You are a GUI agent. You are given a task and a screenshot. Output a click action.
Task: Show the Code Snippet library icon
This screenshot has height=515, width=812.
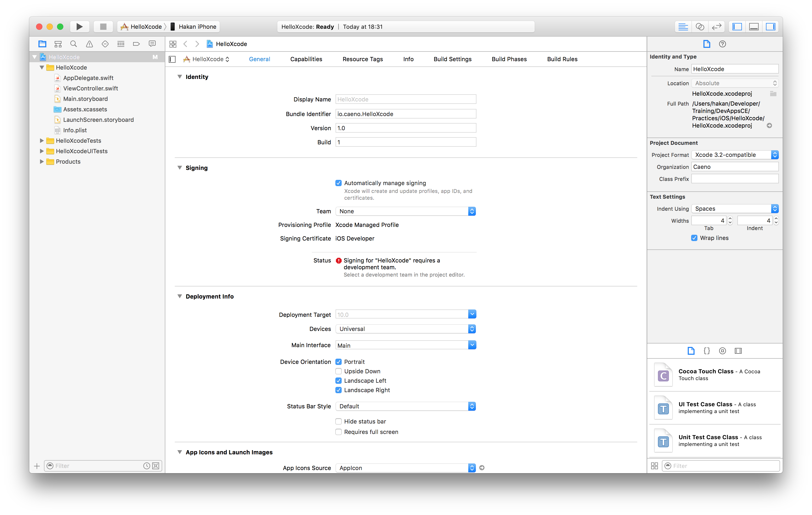(707, 351)
